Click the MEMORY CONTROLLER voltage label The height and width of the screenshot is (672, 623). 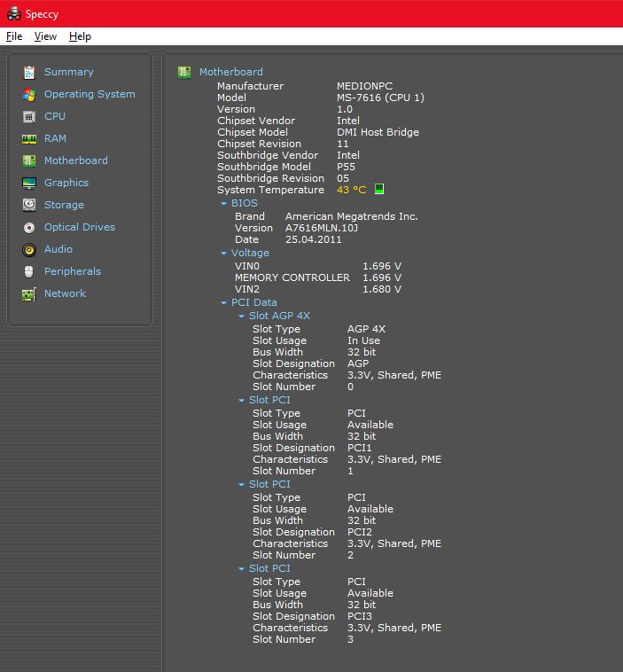[x=292, y=277]
